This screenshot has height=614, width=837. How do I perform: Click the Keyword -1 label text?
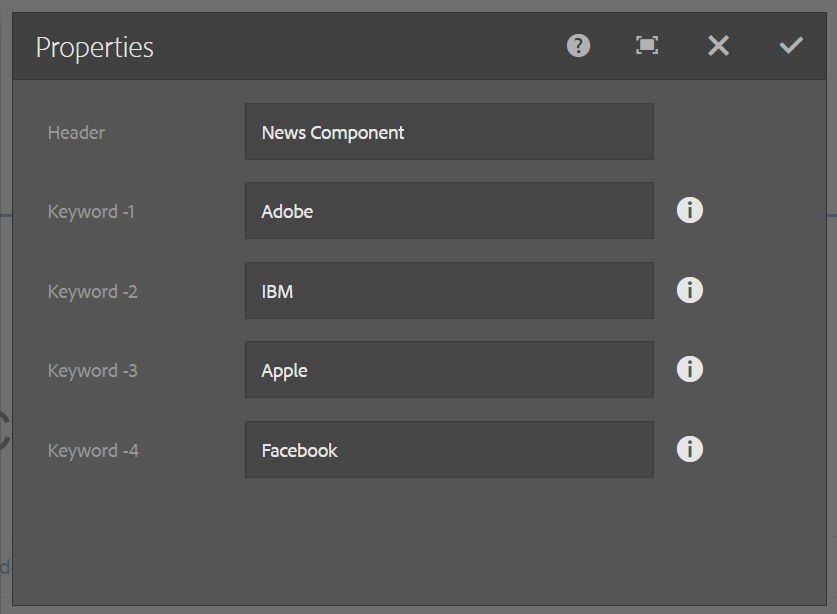93,212
